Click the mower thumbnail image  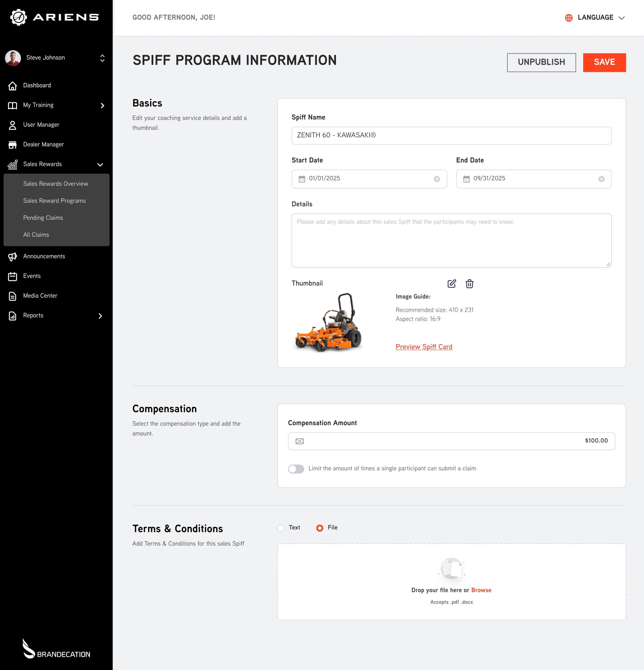(x=328, y=323)
